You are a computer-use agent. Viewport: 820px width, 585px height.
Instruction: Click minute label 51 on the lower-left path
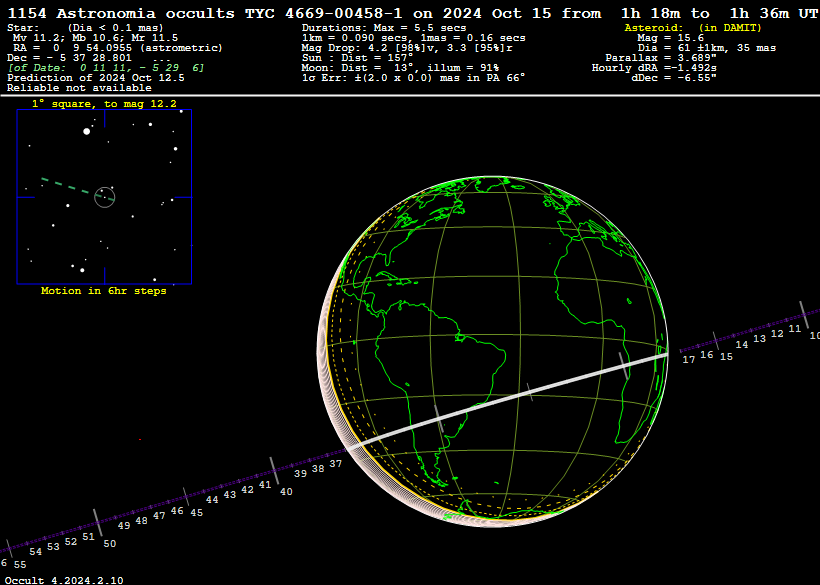88,536
